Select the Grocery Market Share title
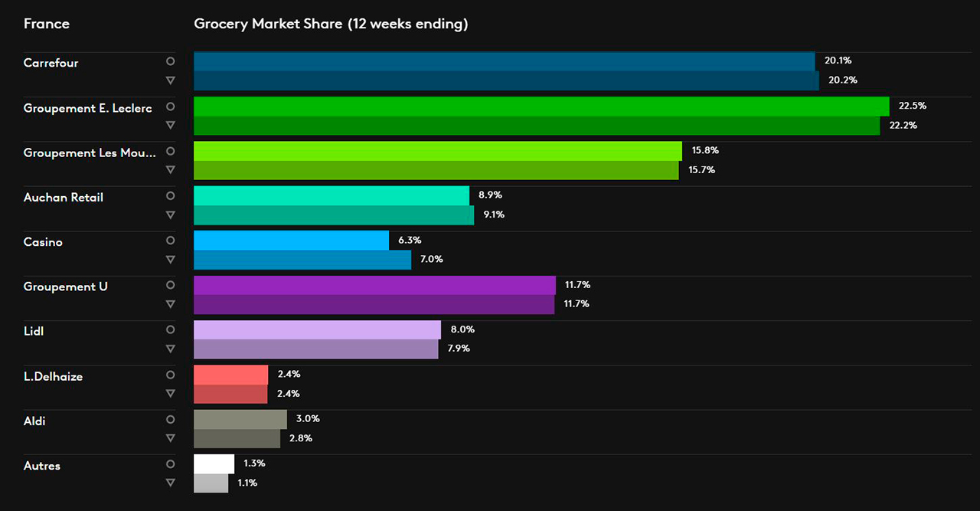 pyautogui.click(x=331, y=24)
